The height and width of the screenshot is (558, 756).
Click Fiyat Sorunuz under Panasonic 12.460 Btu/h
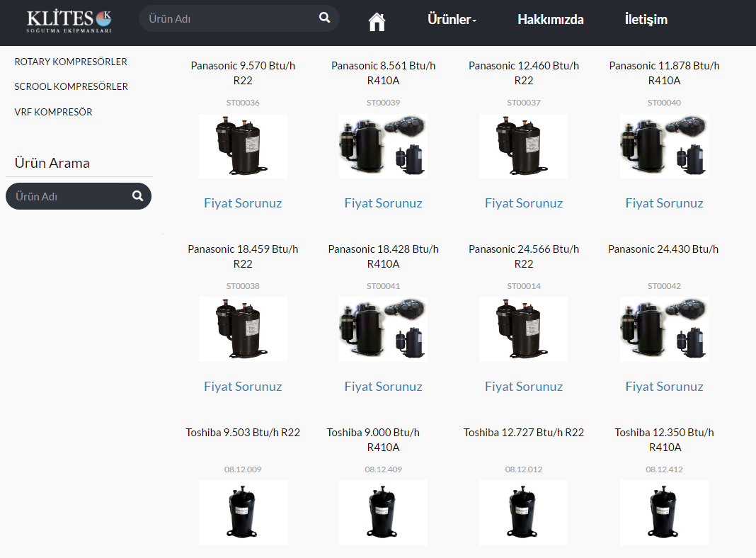coord(524,203)
